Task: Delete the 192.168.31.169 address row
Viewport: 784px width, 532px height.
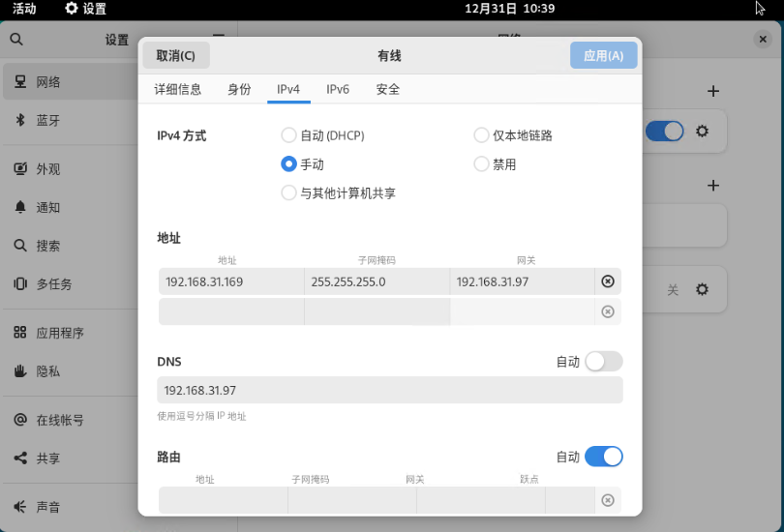Action: click(608, 281)
